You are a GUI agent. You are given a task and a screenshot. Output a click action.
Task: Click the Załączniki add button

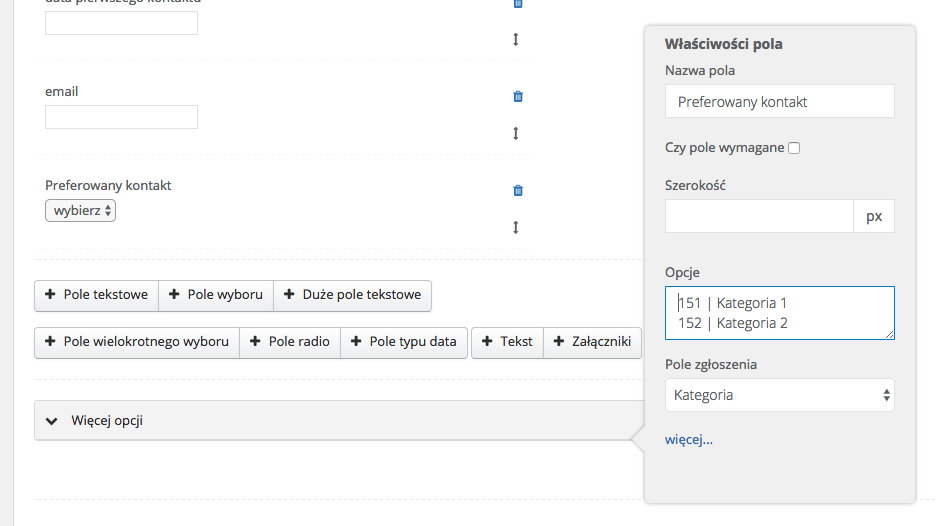[x=592, y=342]
